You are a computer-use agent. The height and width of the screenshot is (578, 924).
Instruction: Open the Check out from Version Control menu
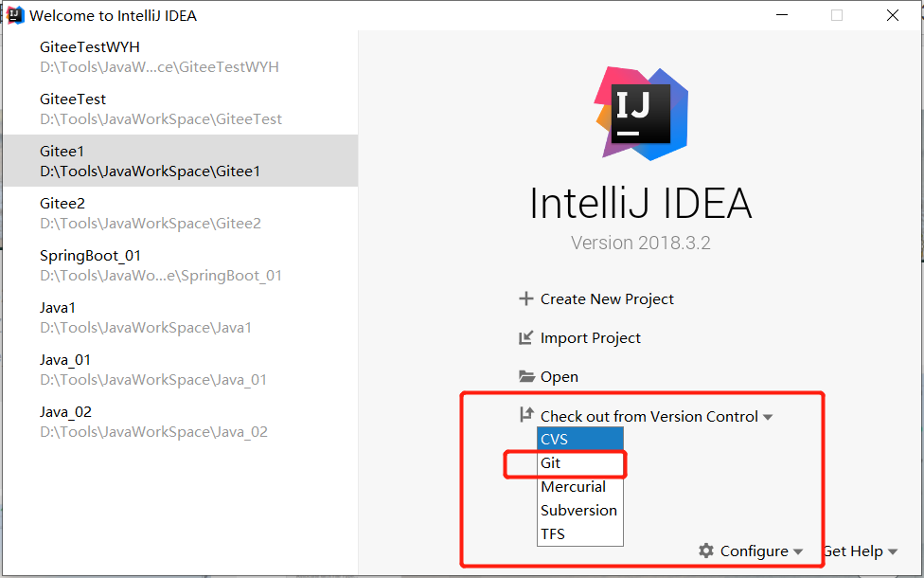point(649,416)
